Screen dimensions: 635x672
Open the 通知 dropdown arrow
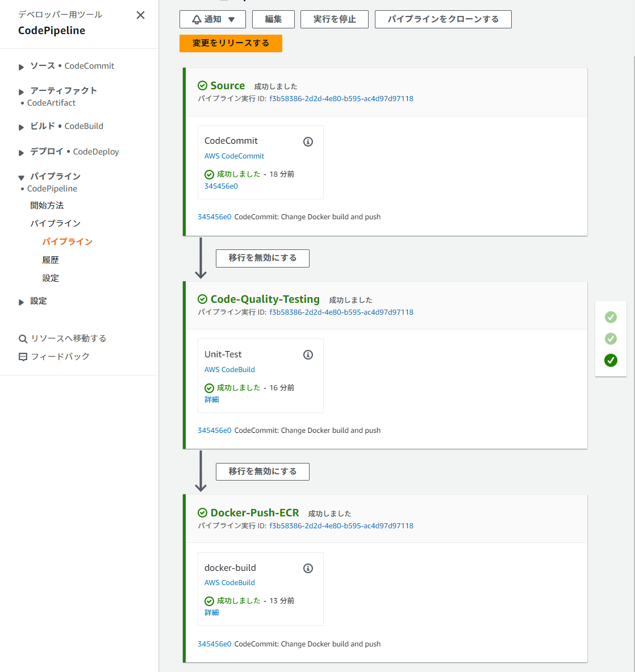click(231, 20)
